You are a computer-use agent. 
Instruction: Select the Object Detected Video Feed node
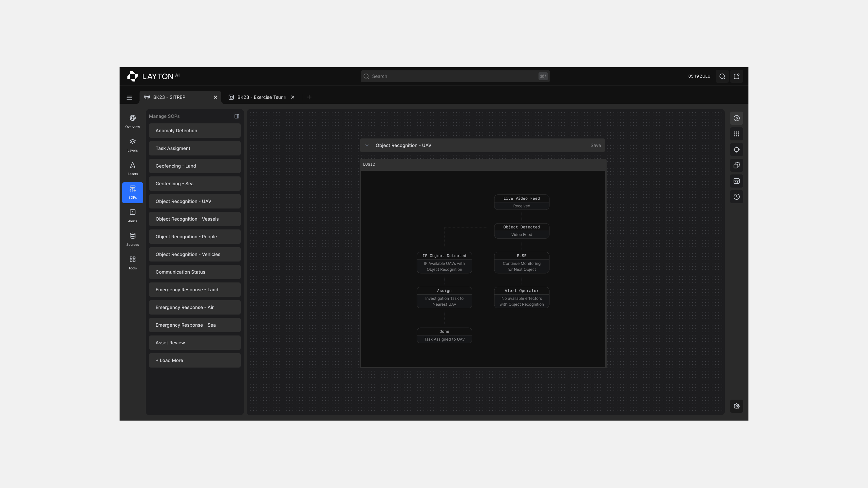(x=521, y=231)
